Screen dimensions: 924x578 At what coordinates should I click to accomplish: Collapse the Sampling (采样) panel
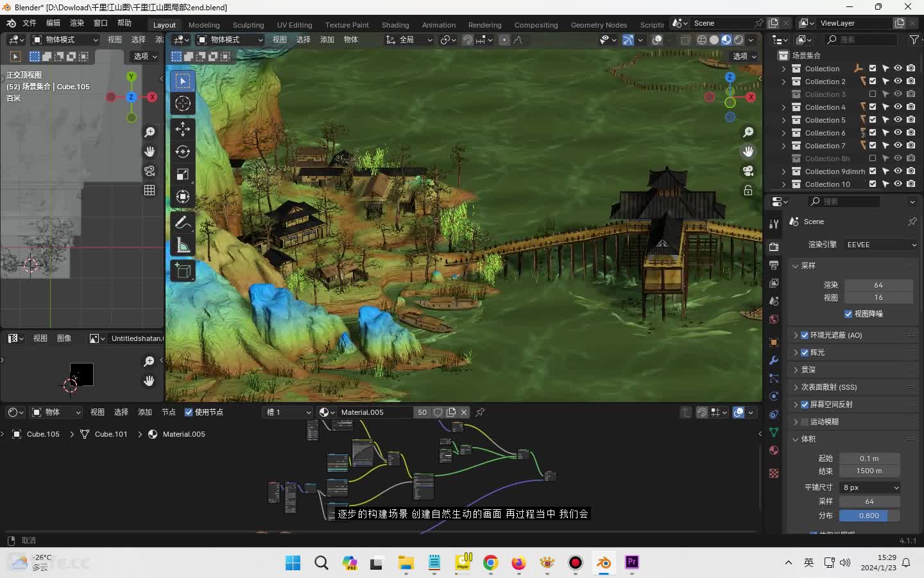[796, 266]
